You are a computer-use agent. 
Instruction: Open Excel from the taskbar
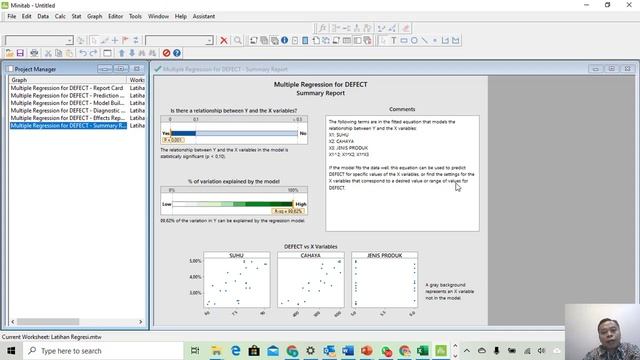(x=423, y=351)
